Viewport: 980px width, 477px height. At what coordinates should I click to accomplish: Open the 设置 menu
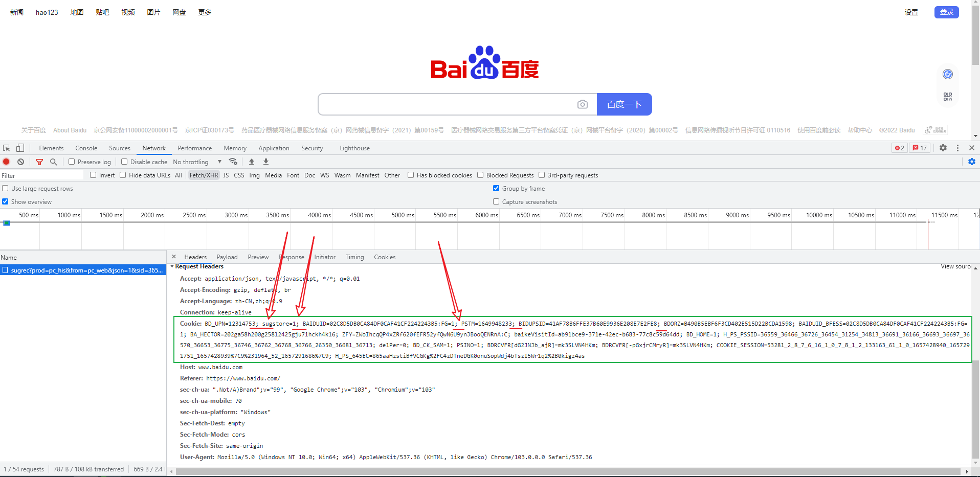911,12
